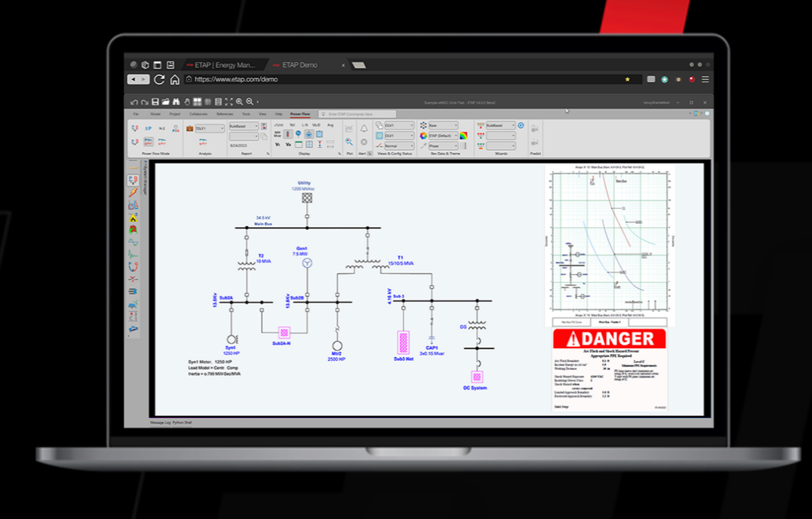
Task: Open the RuleBased report dropdown
Action: [244, 126]
